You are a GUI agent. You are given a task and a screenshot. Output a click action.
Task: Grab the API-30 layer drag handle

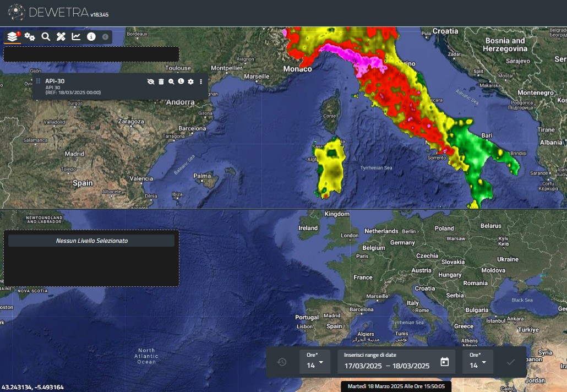39,81
